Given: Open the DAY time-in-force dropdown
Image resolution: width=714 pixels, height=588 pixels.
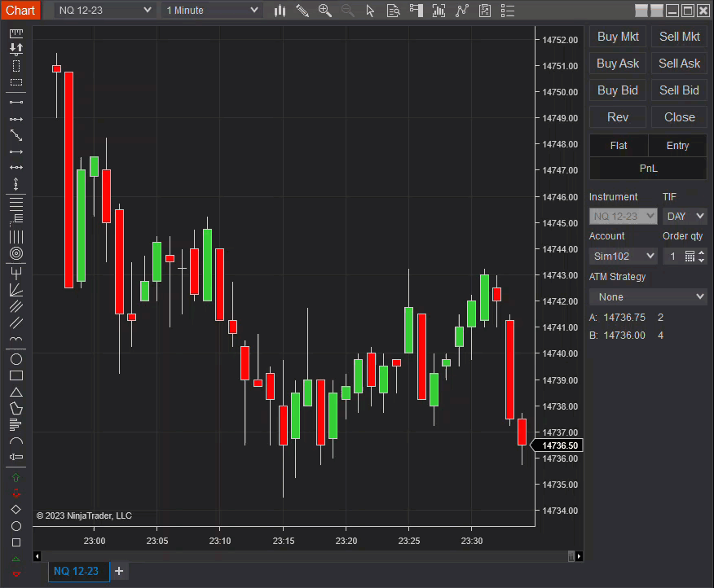Looking at the screenshot, I should pyautogui.click(x=685, y=216).
